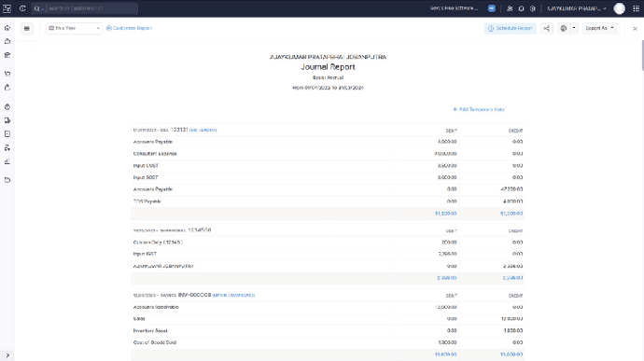Select the TDS Payable row
Image resolution: width=644 pixels, height=361 pixels.
(x=328, y=201)
